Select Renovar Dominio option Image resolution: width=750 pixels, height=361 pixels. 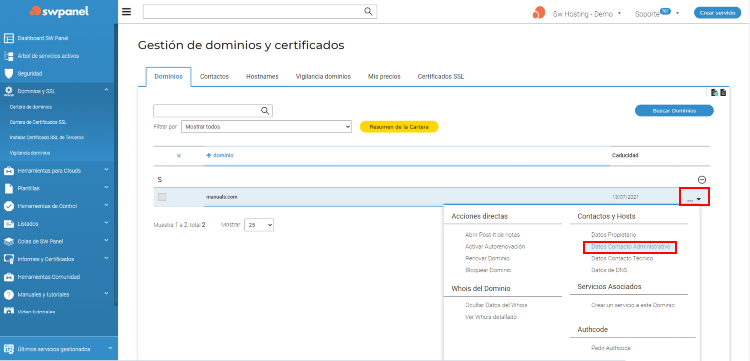(487, 258)
